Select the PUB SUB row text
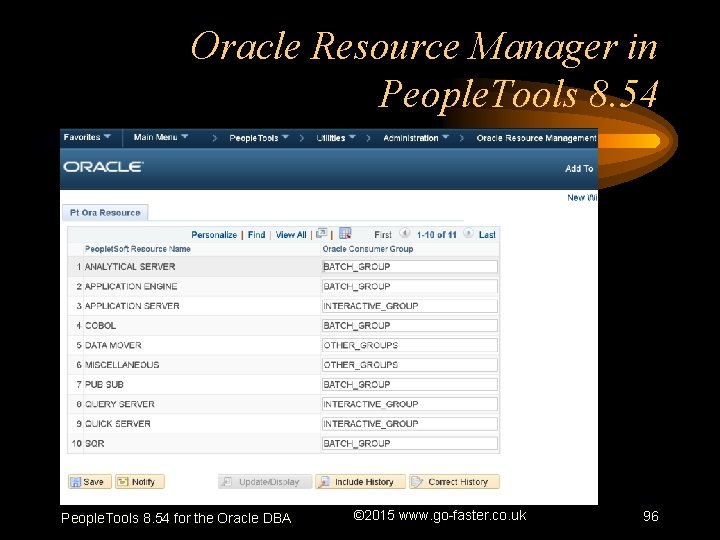This screenshot has height=540, width=720. 104,384
